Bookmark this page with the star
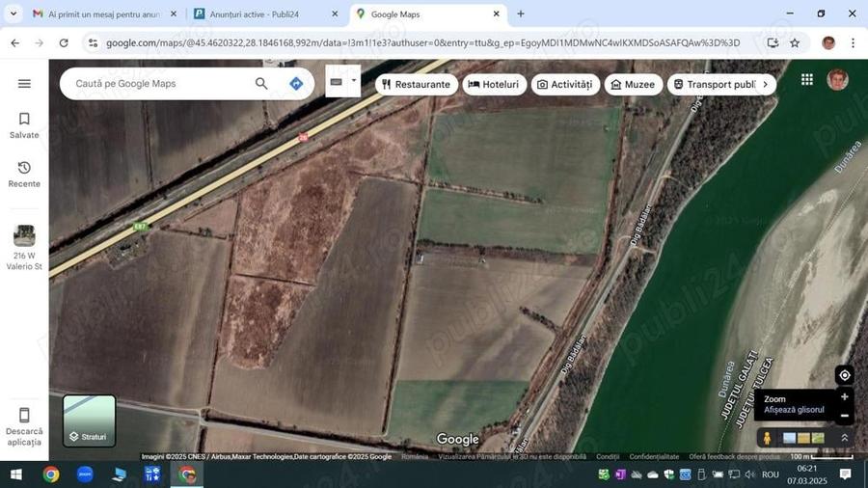The height and width of the screenshot is (488, 868). [795, 42]
